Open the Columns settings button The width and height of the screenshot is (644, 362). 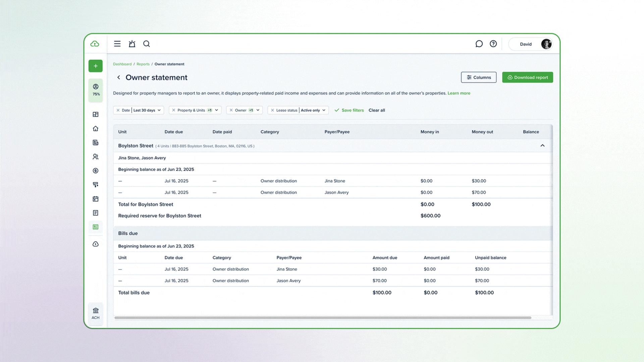pos(479,77)
